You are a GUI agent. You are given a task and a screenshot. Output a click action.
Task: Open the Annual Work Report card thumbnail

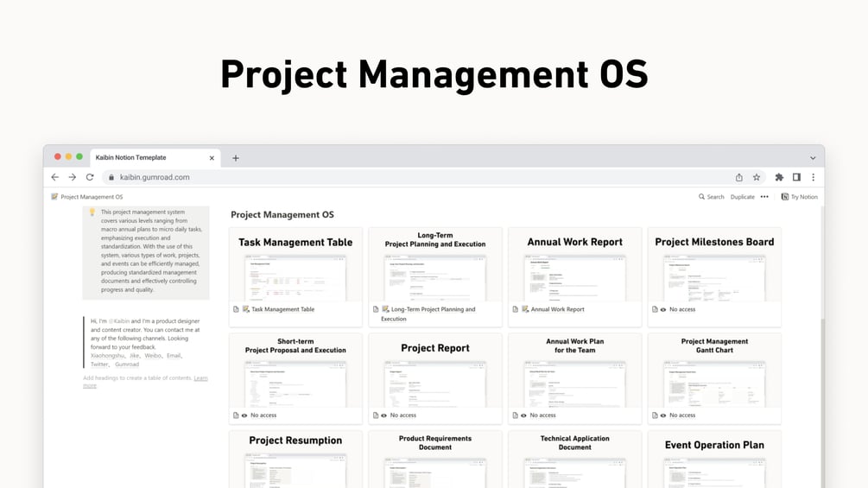[574, 265]
